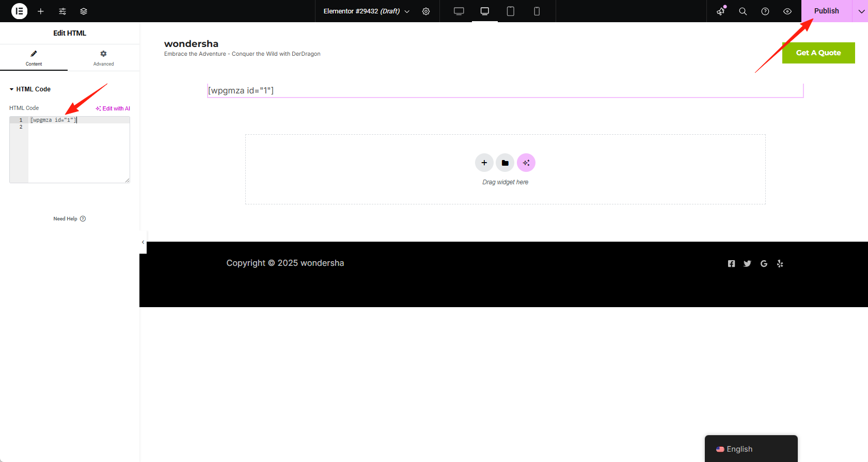The height and width of the screenshot is (462, 868).
Task: Expand the Publish options arrow
Action: pos(861,11)
